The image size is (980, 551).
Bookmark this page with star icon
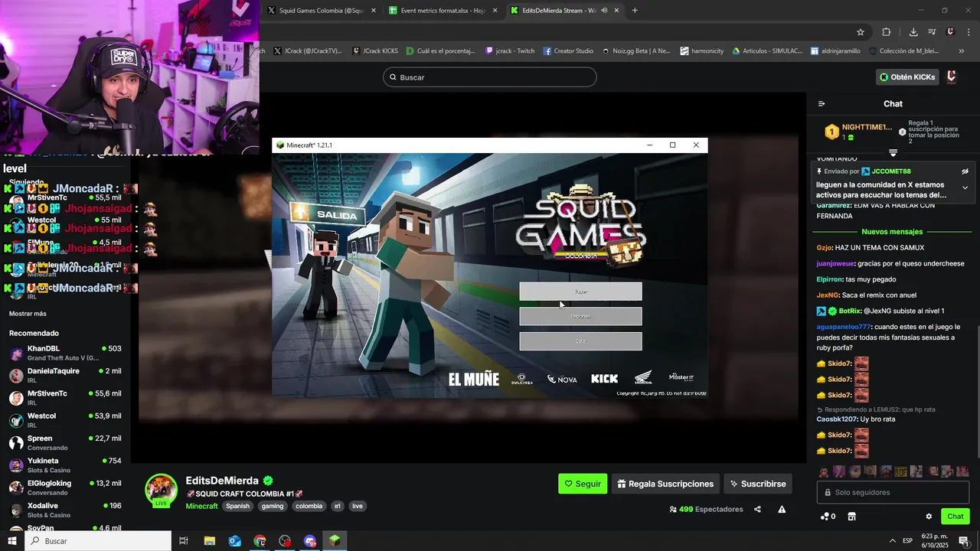pyautogui.click(x=861, y=32)
